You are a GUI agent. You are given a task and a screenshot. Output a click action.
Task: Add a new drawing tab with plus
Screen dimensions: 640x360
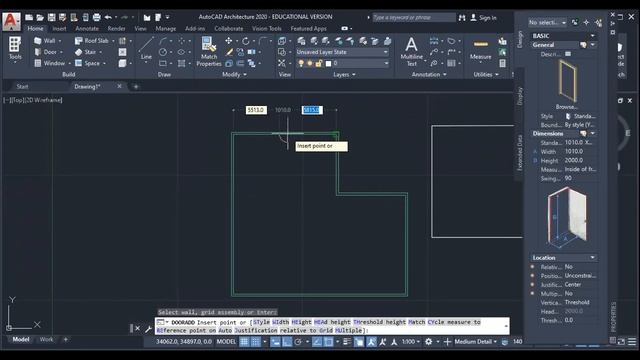136,87
